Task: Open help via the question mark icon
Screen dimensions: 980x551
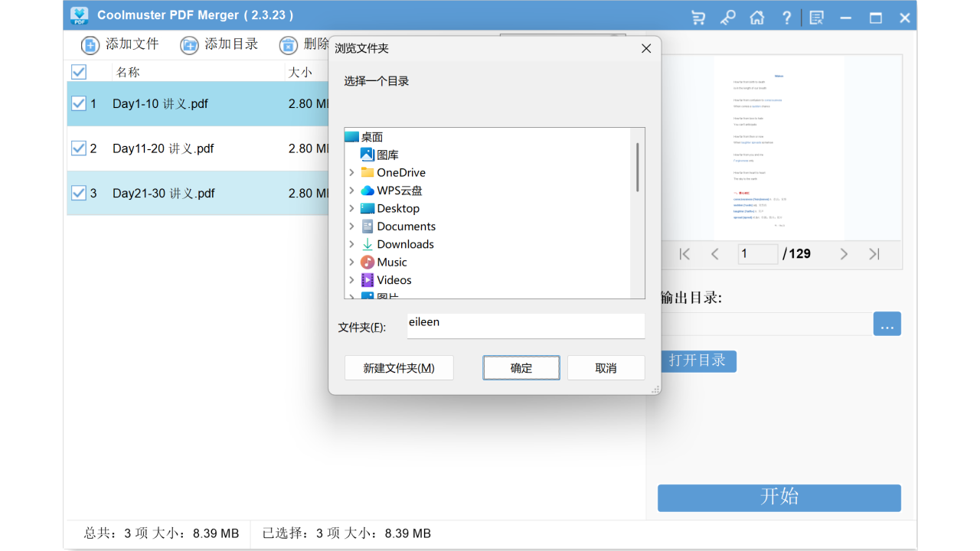Action: pos(786,17)
